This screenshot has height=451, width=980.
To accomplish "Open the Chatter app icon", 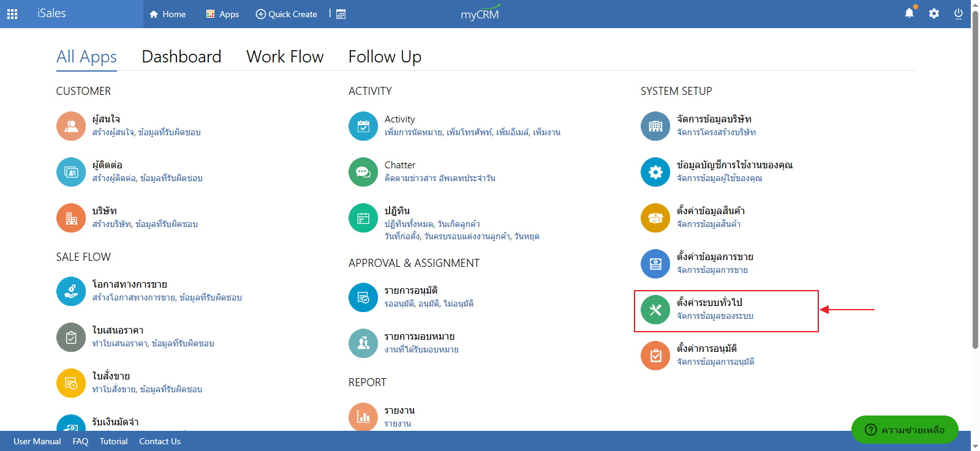I will click(x=363, y=172).
